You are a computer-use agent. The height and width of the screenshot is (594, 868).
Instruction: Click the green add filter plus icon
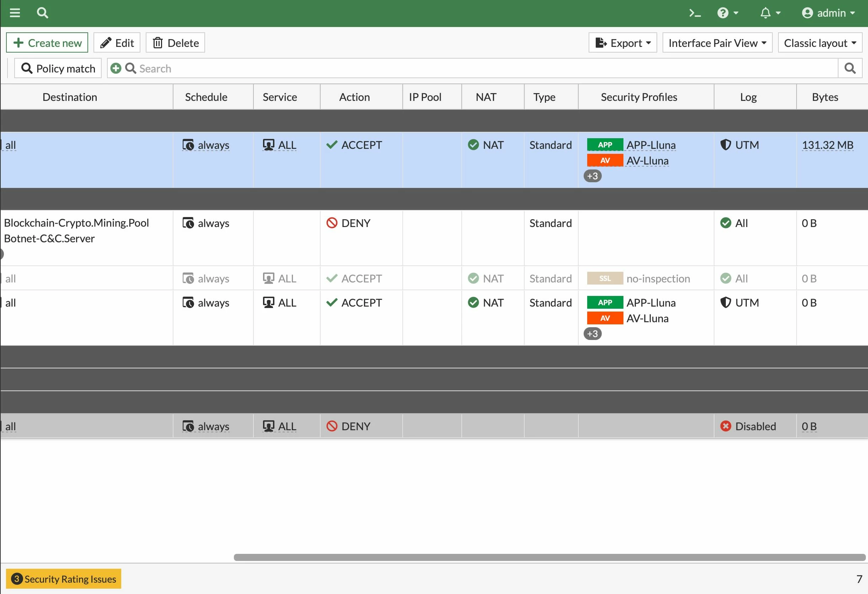pos(116,68)
